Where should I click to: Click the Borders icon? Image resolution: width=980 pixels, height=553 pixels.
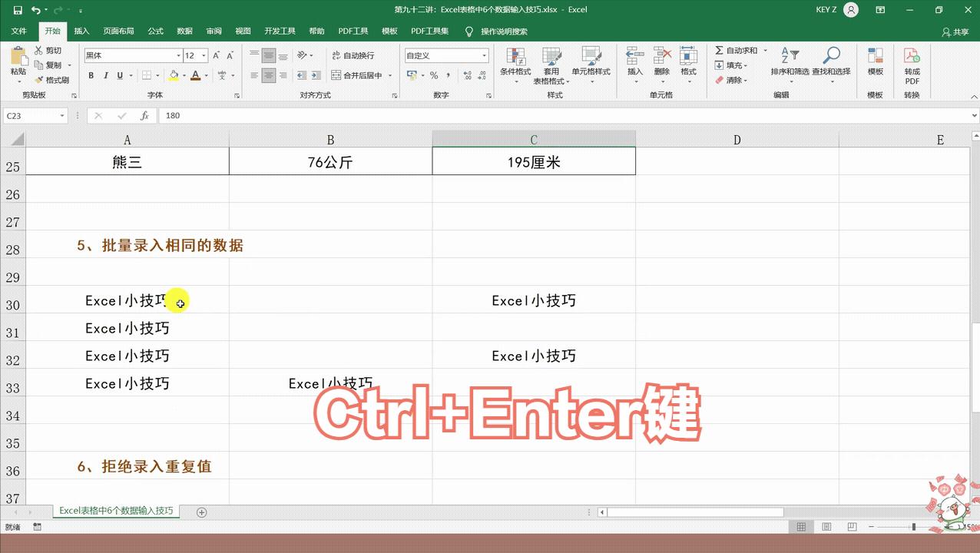146,75
